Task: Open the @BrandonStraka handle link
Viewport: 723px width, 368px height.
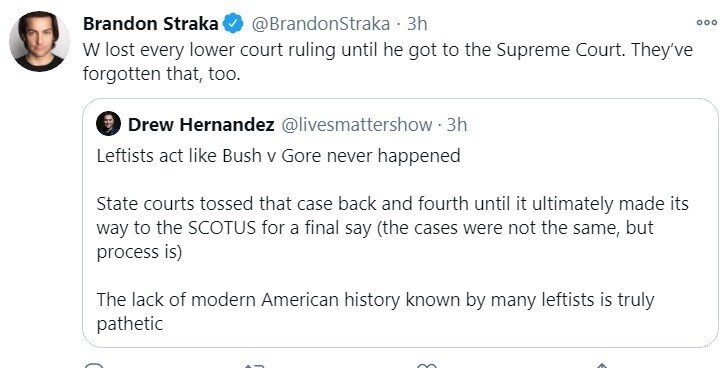Action: [x=320, y=24]
